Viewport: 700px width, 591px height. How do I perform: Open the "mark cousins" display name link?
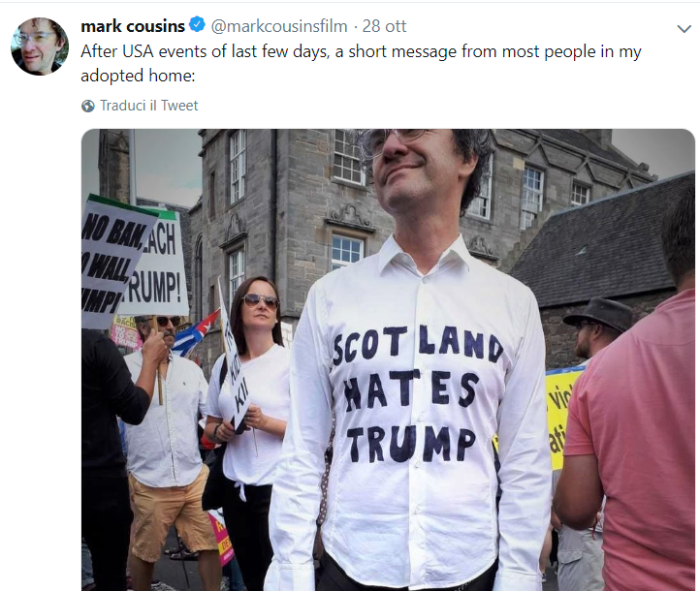[133, 26]
